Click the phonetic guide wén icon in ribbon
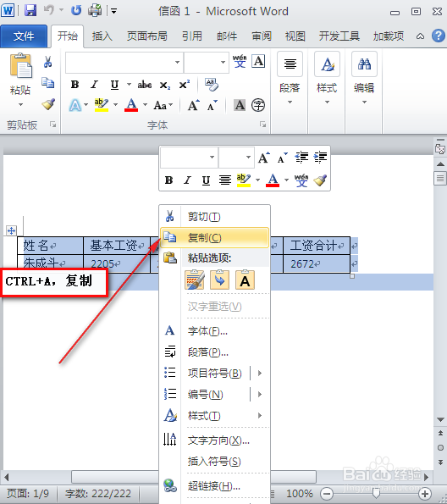Screen dimensions: 447x504 [240, 61]
